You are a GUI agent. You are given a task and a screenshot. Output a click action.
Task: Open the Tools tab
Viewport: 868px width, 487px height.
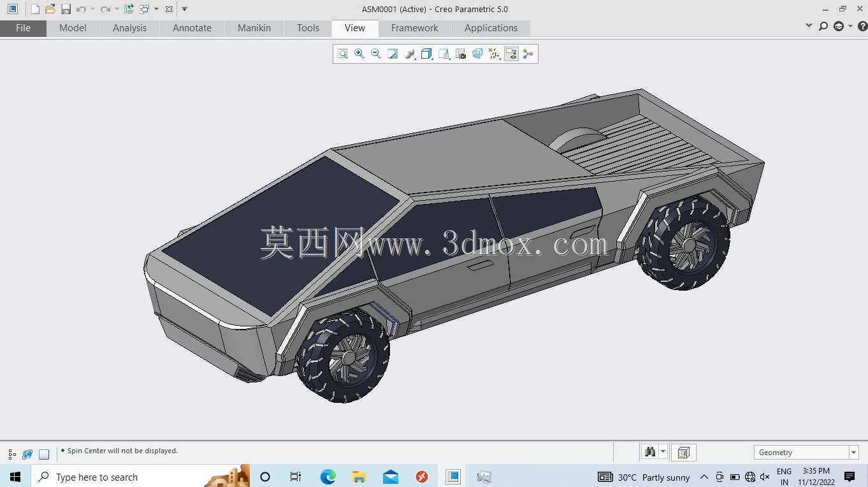pos(308,28)
